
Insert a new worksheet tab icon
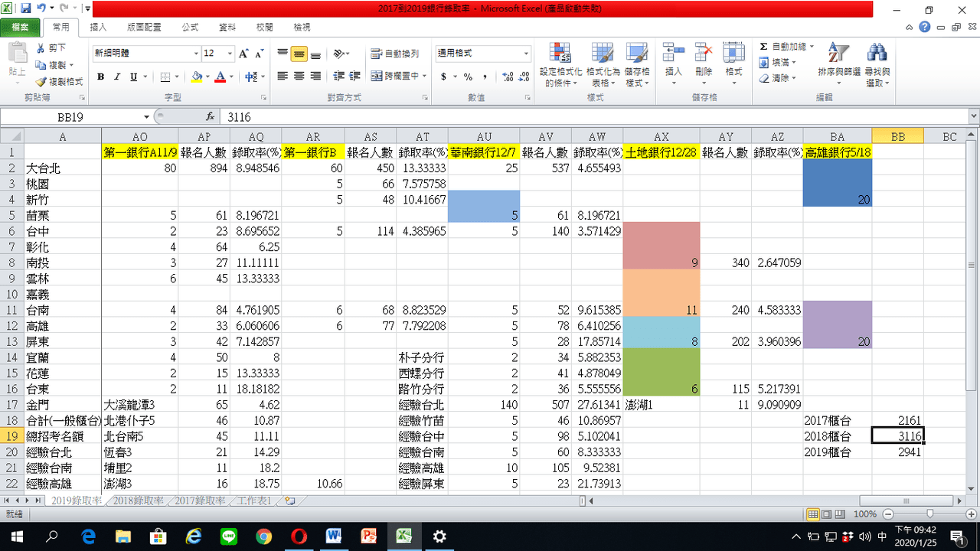tap(289, 500)
